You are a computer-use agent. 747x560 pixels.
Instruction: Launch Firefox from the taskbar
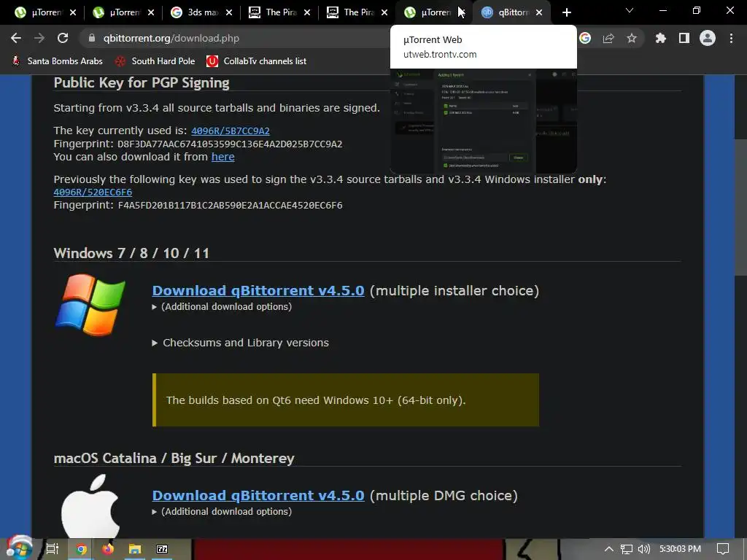108,549
